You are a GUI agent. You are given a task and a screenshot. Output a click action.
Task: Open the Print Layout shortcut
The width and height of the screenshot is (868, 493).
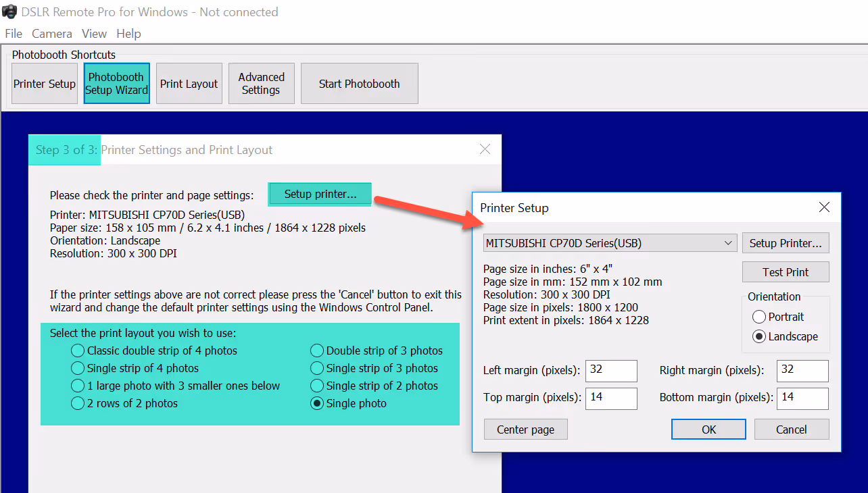click(189, 84)
